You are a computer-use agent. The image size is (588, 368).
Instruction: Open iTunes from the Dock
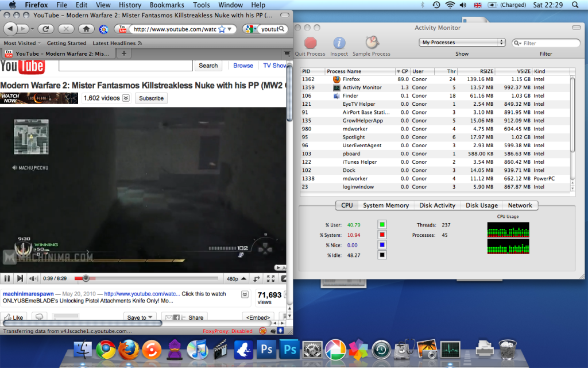point(198,349)
